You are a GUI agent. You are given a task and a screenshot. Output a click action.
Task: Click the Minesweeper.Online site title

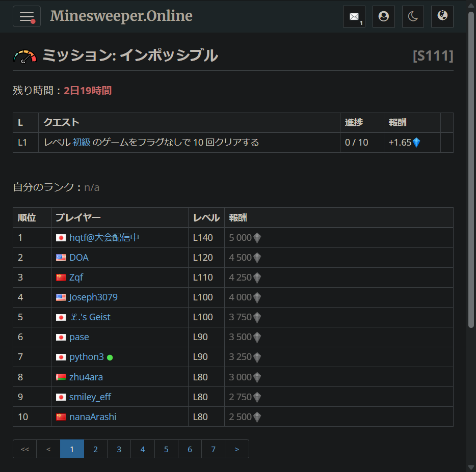(x=121, y=16)
